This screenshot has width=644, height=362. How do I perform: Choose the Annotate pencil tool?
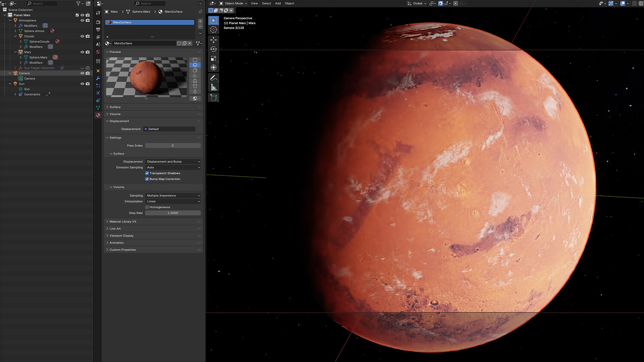213,78
